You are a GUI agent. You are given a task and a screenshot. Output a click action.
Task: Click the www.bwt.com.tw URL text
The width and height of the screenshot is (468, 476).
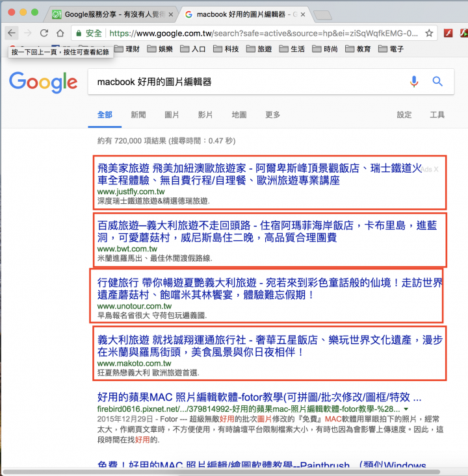127,249
